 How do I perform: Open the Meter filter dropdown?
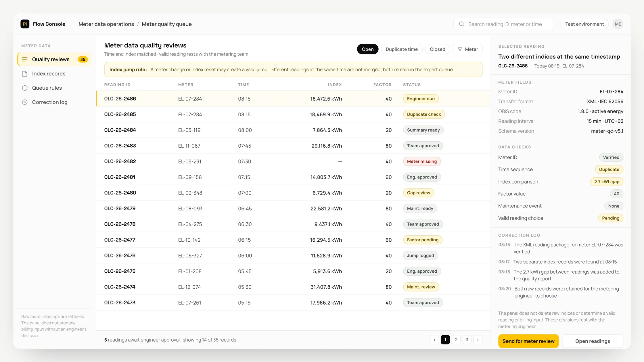(x=467, y=49)
